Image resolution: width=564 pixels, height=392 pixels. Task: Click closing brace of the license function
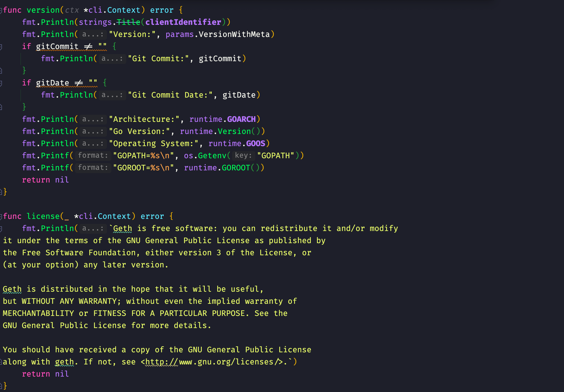(x=5, y=386)
